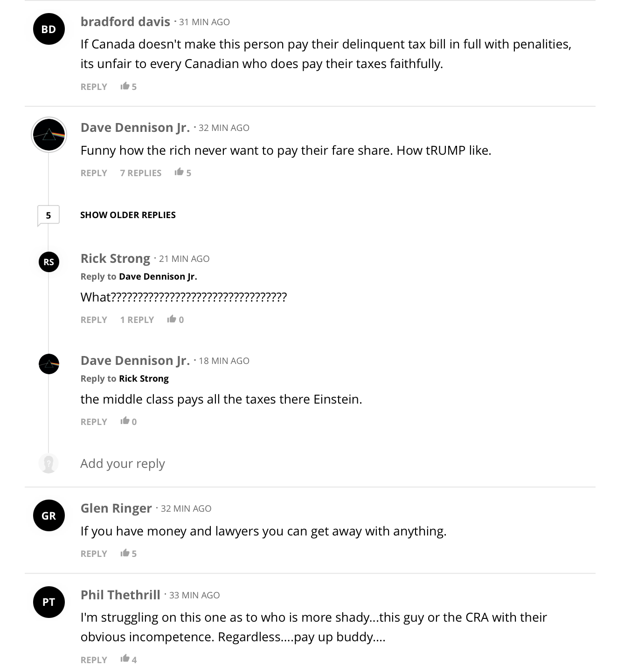Like Rick Strong's reply via thumbs-up icon
The width and height of the screenshot is (624, 672).
[x=172, y=319]
